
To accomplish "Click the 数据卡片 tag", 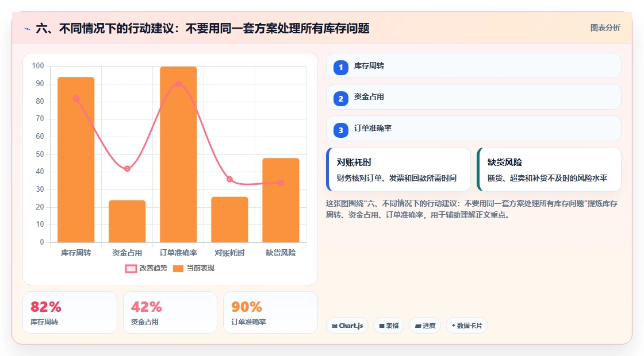I will click(x=466, y=326).
